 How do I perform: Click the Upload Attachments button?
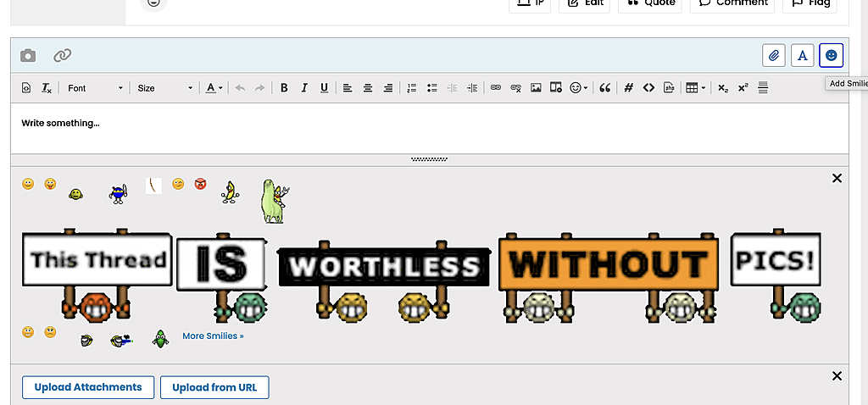click(88, 387)
